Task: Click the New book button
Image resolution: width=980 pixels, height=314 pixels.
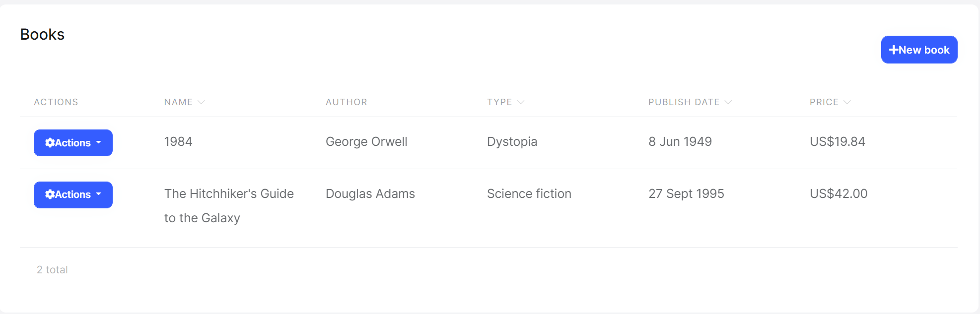Action: (x=919, y=50)
